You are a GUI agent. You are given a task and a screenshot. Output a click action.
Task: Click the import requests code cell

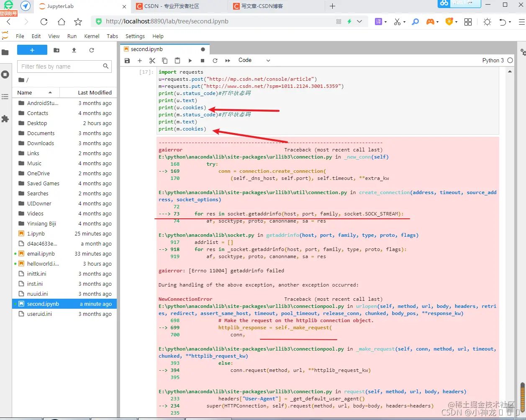328,100
